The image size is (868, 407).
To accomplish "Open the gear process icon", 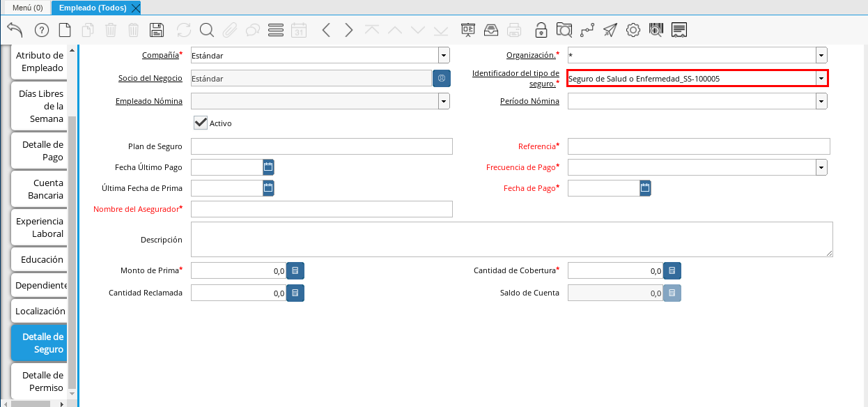I will pos(633,30).
